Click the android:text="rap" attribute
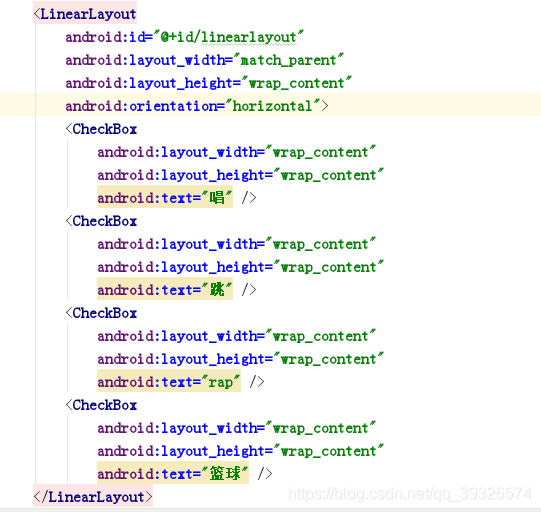541x512 pixels. [169, 381]
